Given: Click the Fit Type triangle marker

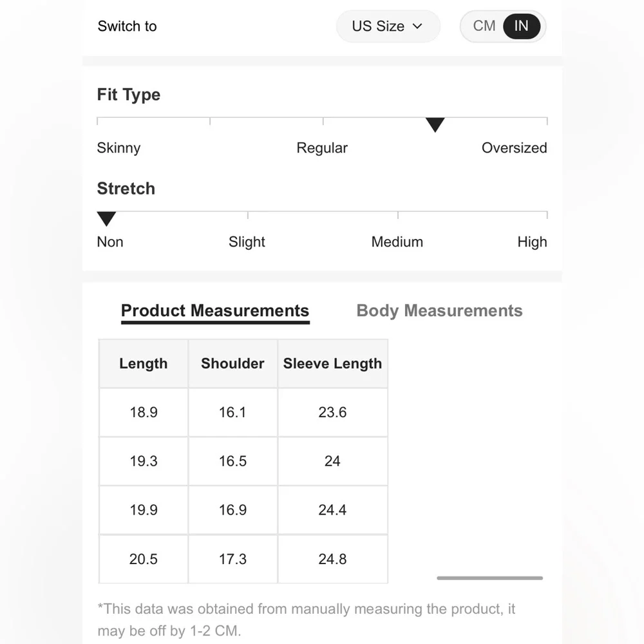Looking at the screenshot, I should [x=435, y=125].
